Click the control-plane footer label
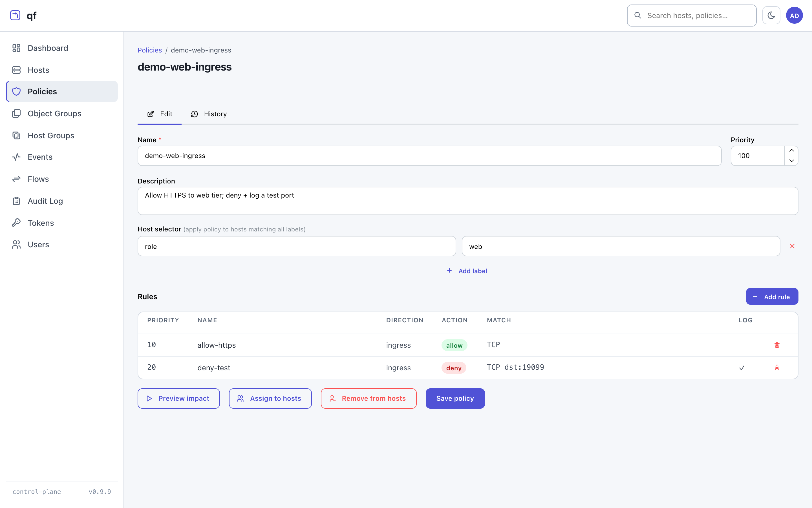This screenshot has width=812, height=508. 37,492
